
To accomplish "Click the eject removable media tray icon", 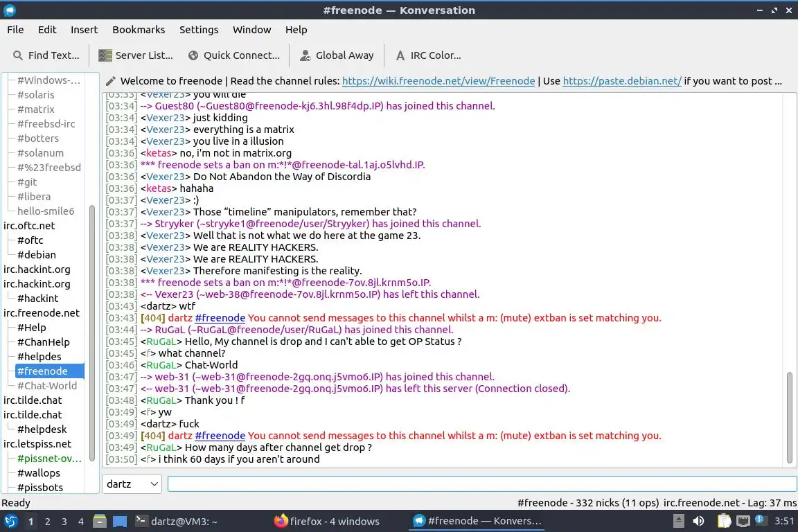I will 678,521.
